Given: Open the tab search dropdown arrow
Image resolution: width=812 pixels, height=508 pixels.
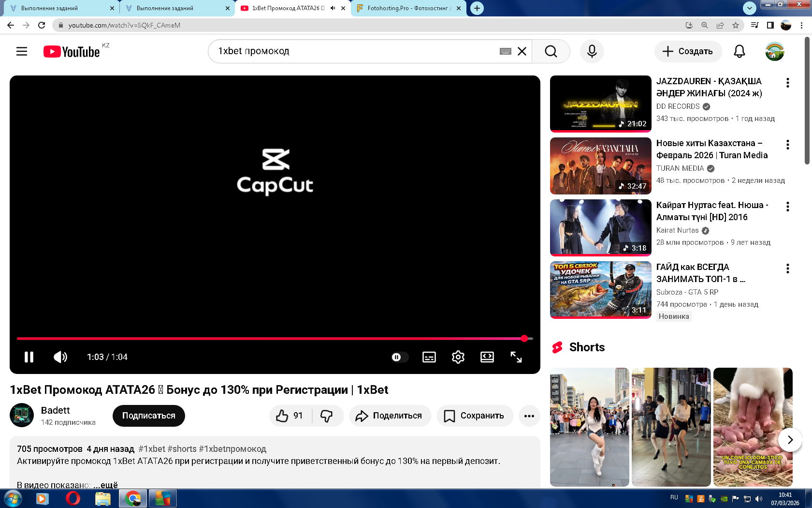Looking at the screenshot, I should tap(749, 8).
